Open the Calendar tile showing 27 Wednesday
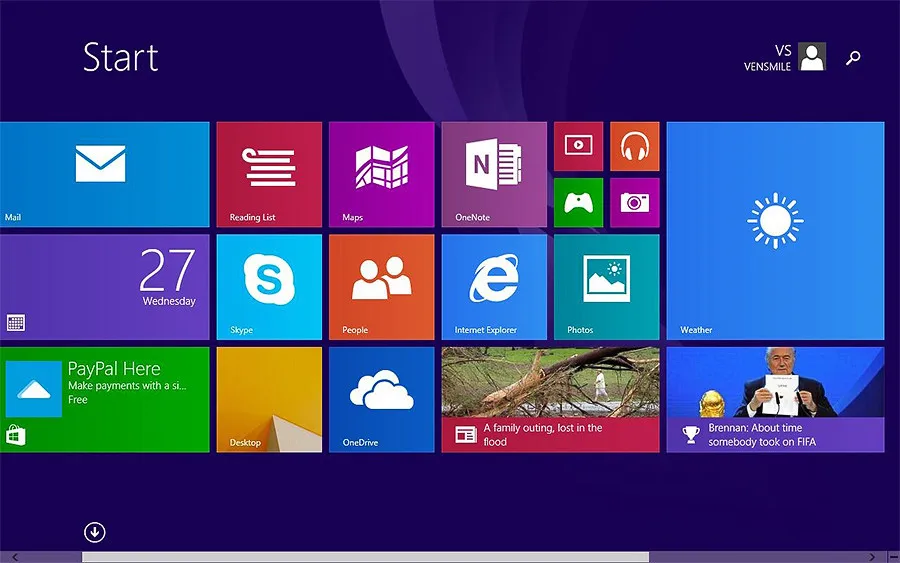Viewport: 900px width, 563px height. point(104,286)
